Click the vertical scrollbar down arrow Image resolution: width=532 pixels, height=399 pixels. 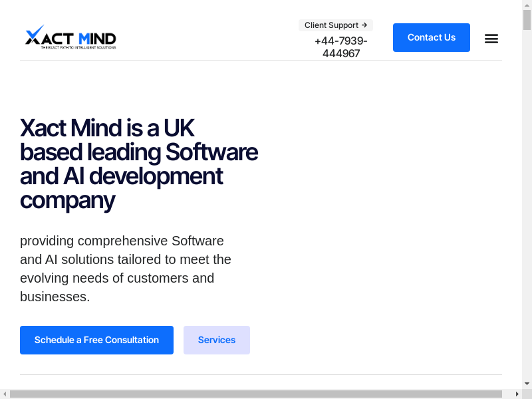(527, 384)
